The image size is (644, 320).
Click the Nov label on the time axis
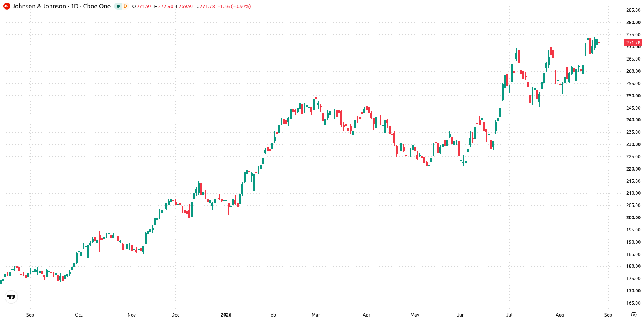[132, 315]
